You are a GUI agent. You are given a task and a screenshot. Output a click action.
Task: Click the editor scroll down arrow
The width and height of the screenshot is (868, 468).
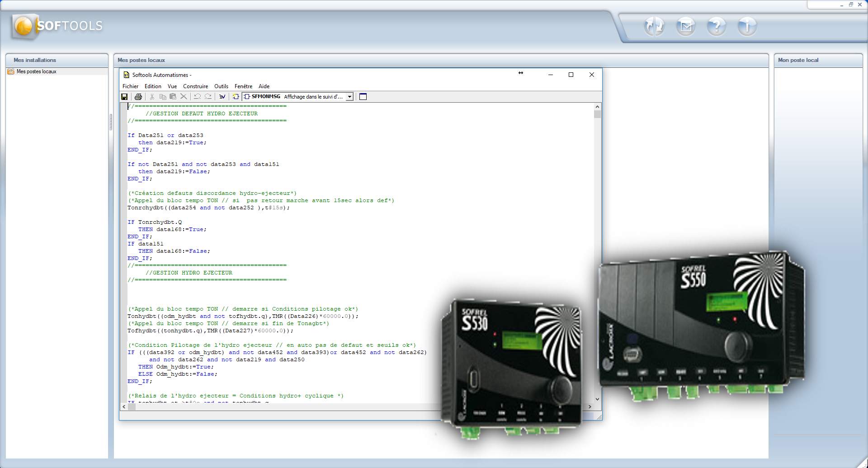click(597, 399)
